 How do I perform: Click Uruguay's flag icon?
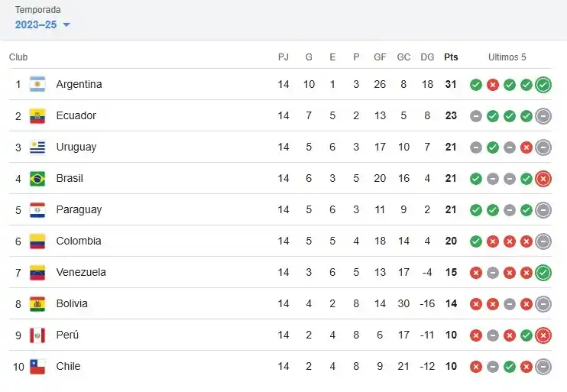coord(37,147)
